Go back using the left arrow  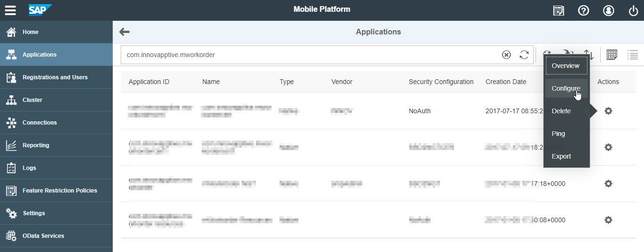[124, 32]
